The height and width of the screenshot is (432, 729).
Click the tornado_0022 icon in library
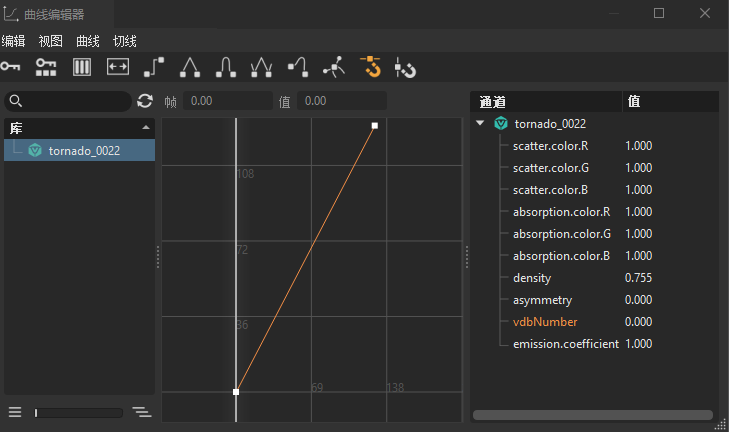pos(35,150)
